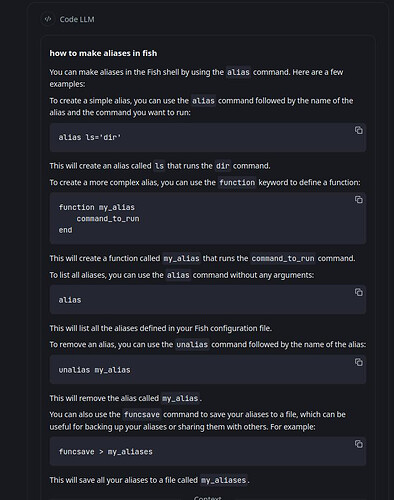
Task: Select the inline function keyword code
Action: pos(237,182)
